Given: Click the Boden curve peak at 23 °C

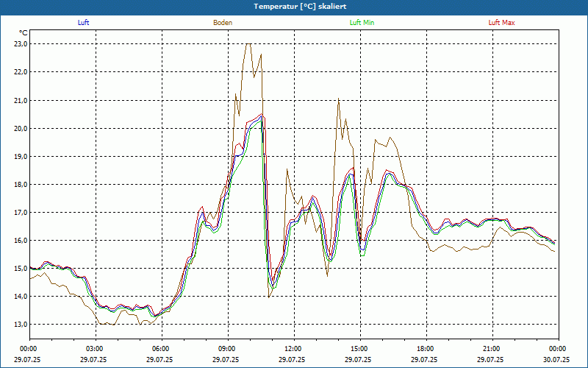Looking at the screenshot, I should pyautogui.click(x=248, y=44).
